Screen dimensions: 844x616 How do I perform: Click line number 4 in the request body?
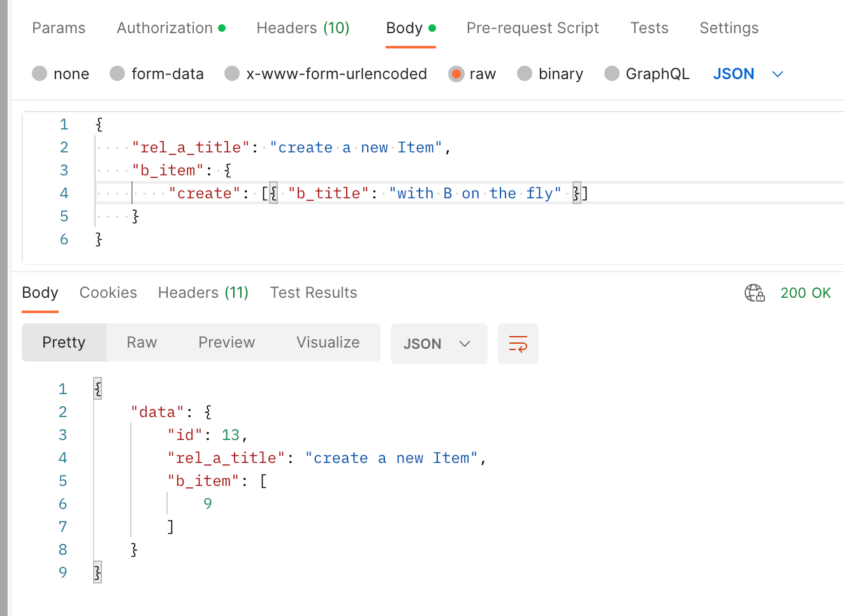(x=64, y=193)
